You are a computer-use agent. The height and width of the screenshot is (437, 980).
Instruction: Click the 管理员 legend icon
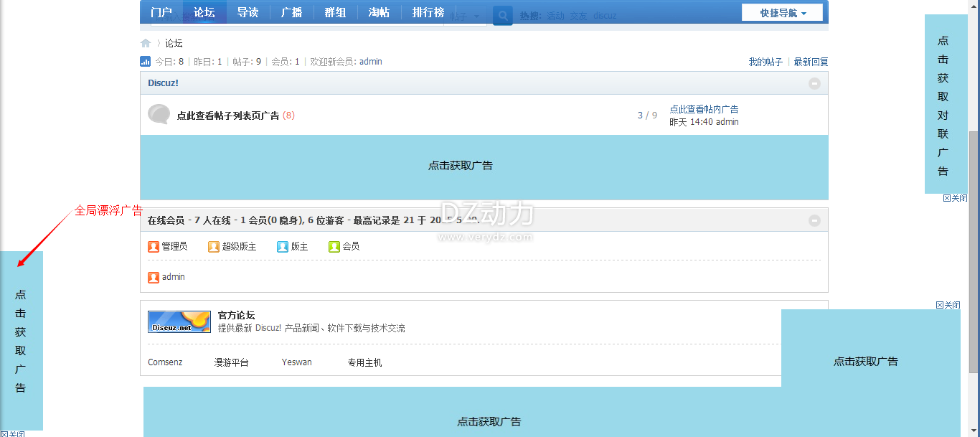tap(154, 246)
